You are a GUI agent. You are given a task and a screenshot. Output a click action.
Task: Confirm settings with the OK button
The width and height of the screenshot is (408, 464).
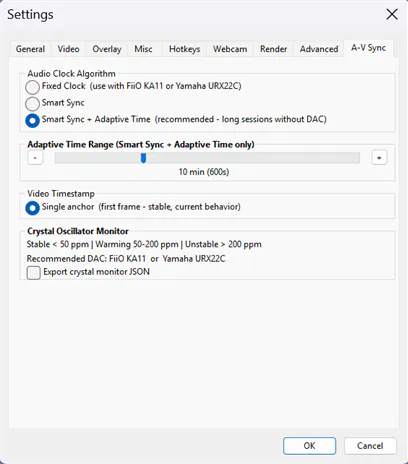309,446
